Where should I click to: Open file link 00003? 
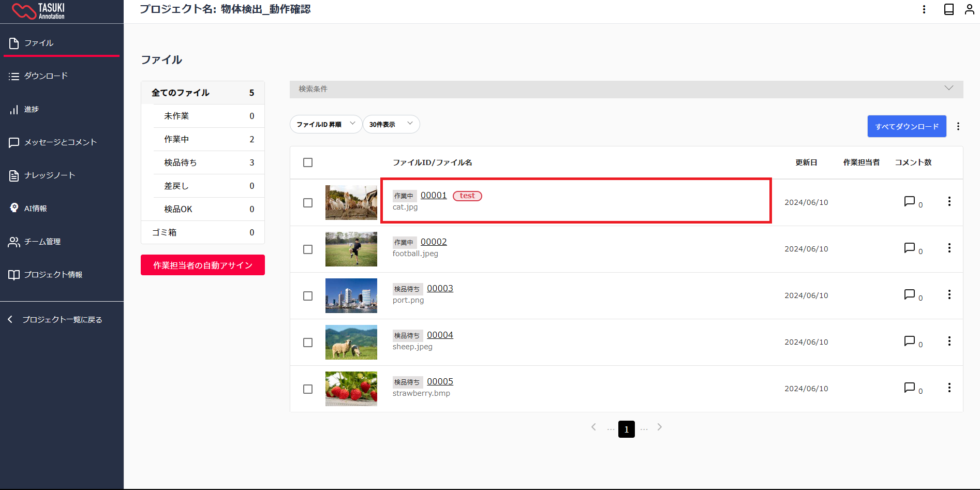pyautogui.click(x=440, y=288)
